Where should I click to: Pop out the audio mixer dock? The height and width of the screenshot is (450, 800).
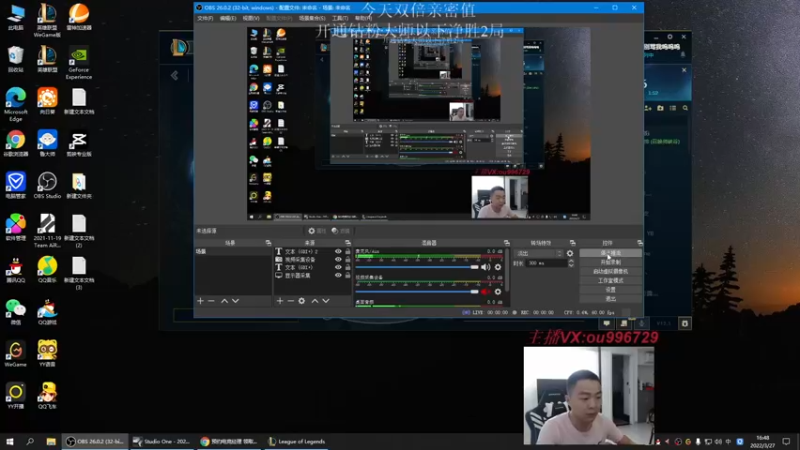[x=507, y=243]
